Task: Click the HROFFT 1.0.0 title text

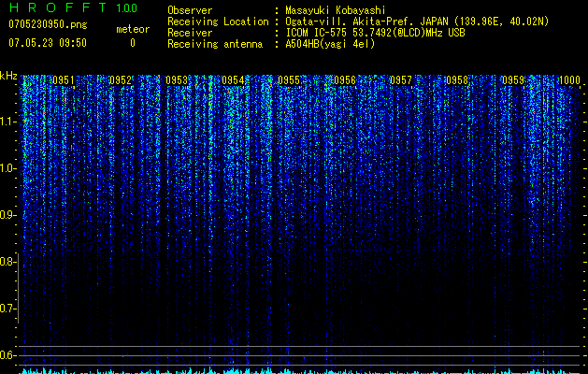Action: [x=73, y=7]
